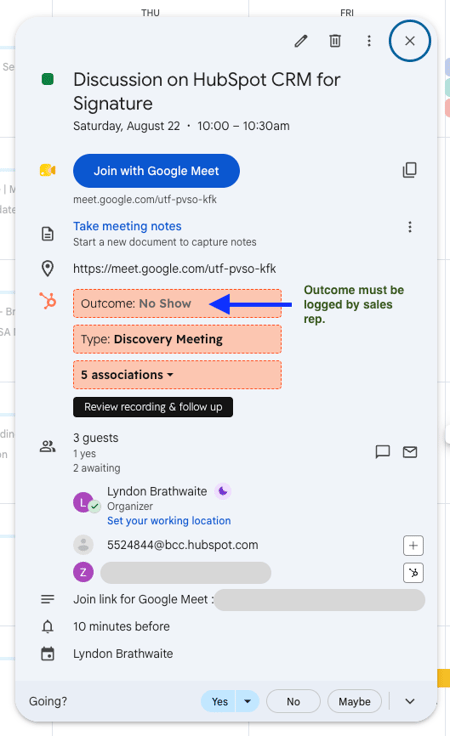Click the purple Z guest avatar
The height and width of the screenshot is (736, 450).
pyautogui.click(x=84, y=572)
